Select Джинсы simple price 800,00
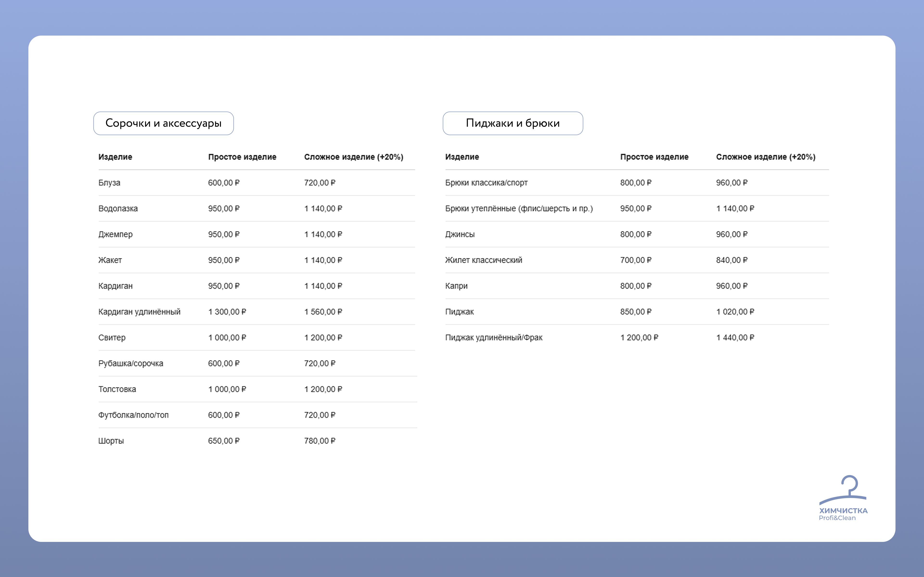The width and height of the screenshot is (924, 577). [x=636, y=234]
